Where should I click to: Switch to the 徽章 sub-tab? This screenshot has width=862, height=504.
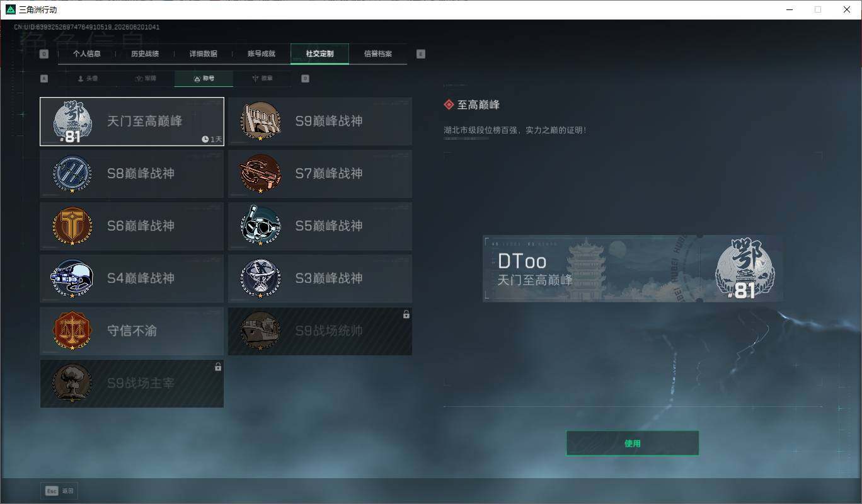coord(262,79)
